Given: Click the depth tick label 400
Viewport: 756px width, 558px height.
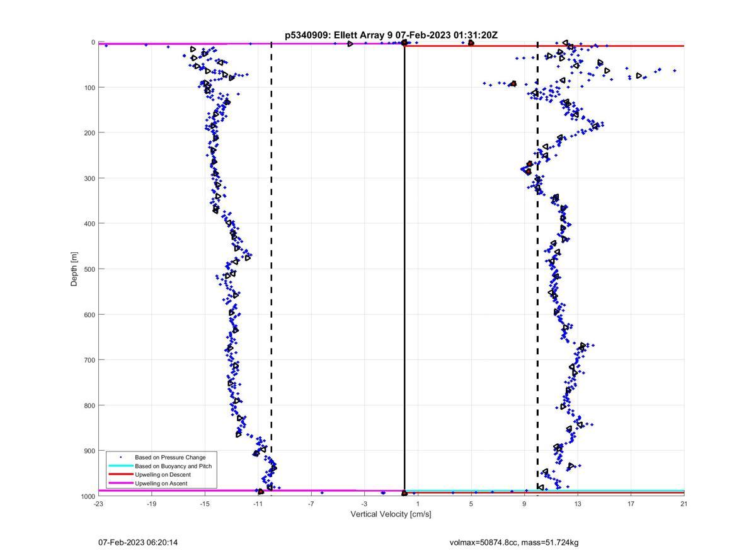Looking at the screenshot, I should [x=89, y=224].
